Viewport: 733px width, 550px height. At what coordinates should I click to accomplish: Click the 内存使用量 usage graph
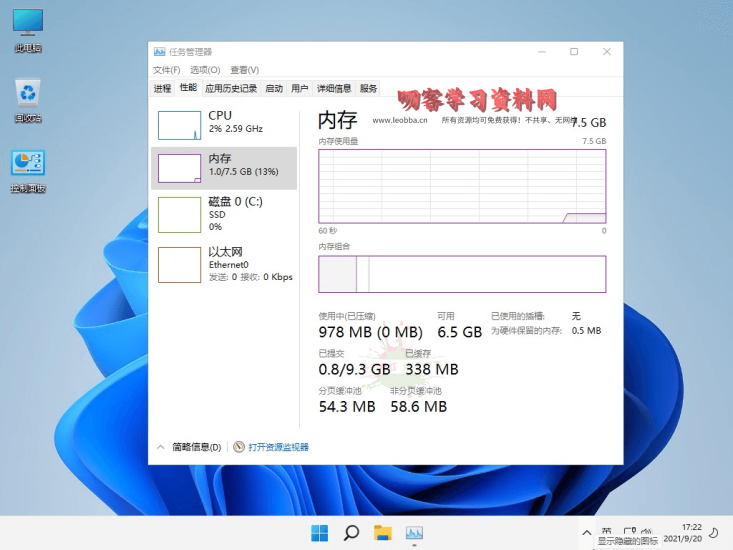462,186
